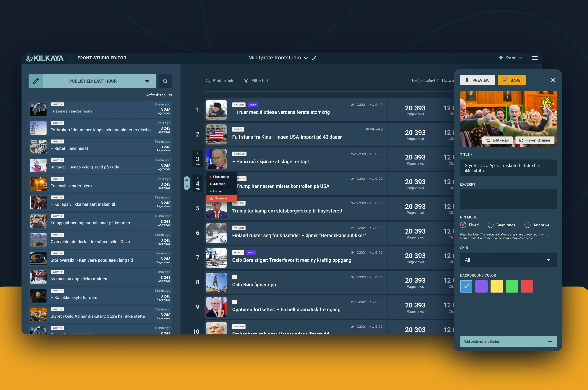This screenshot has height=390, width=588.
Task: Select Adaptive in the mode popup menu
Action: click(x=219, y=184)
